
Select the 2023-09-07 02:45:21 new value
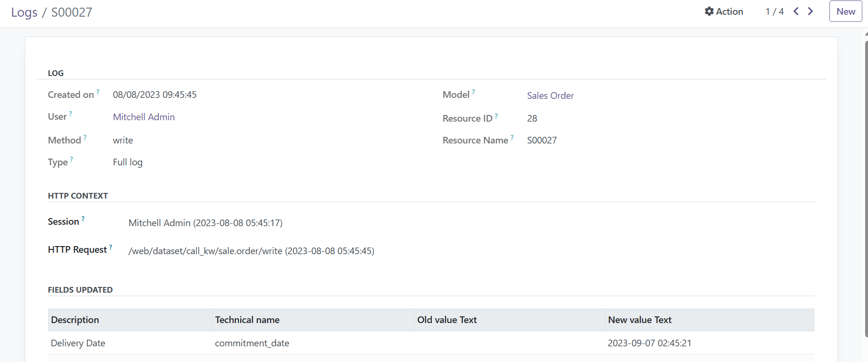tap(649, 343)
